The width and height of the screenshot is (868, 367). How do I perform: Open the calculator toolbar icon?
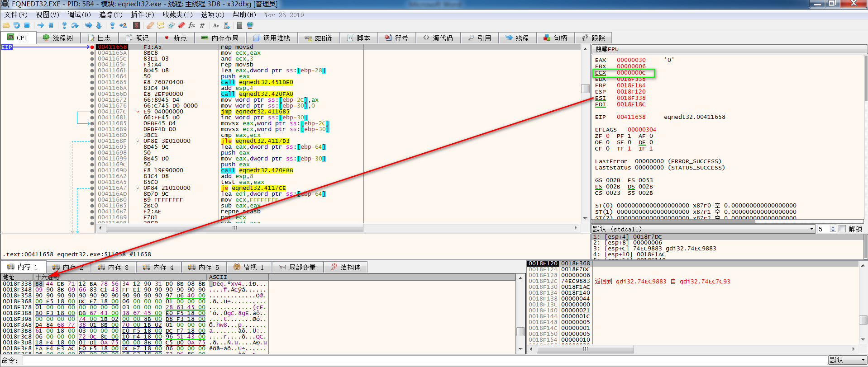click(239, 25)
